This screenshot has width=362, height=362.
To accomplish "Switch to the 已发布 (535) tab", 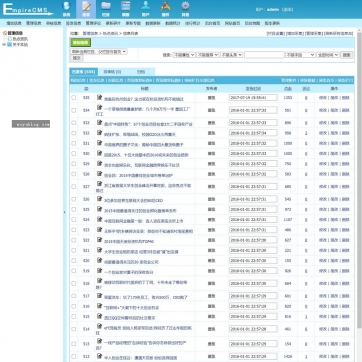I will coord(84,72).
